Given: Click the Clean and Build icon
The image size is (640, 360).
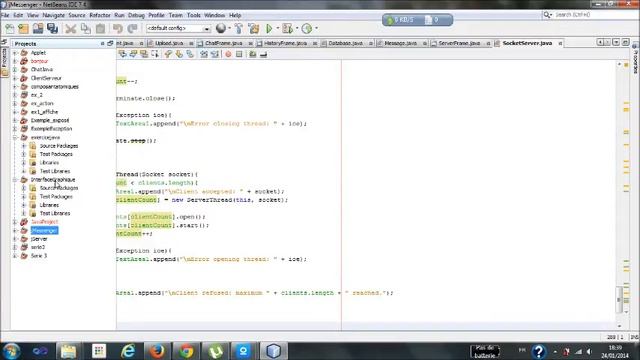Looking at the screenshot, I should click(x=253, y=28).
